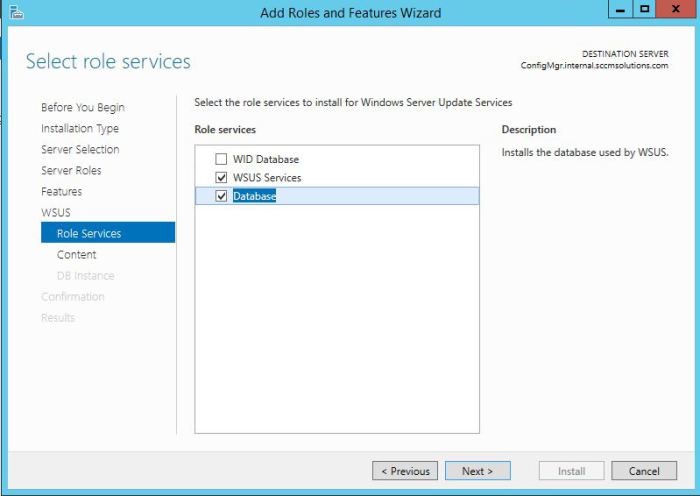
Task: Select the WSUS step in sidebar
Action: click(56, 213)
